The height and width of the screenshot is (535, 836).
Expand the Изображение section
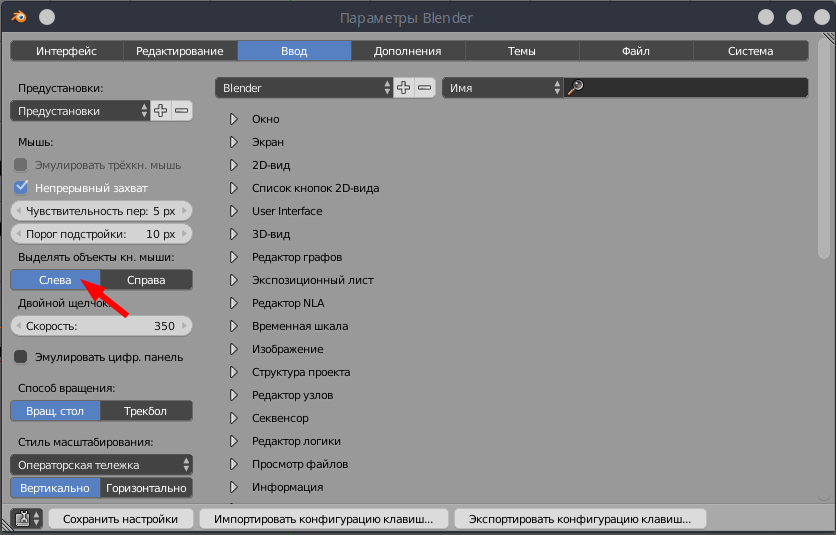click(234, 349)
